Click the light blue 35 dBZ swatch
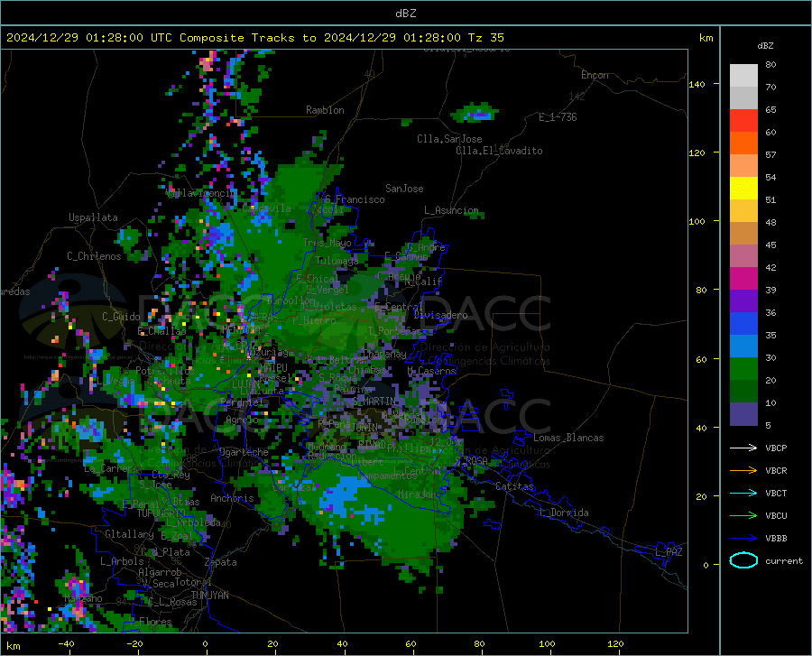Image resolution: width=812 pixels, height=656 pixels. click(743, 346)
